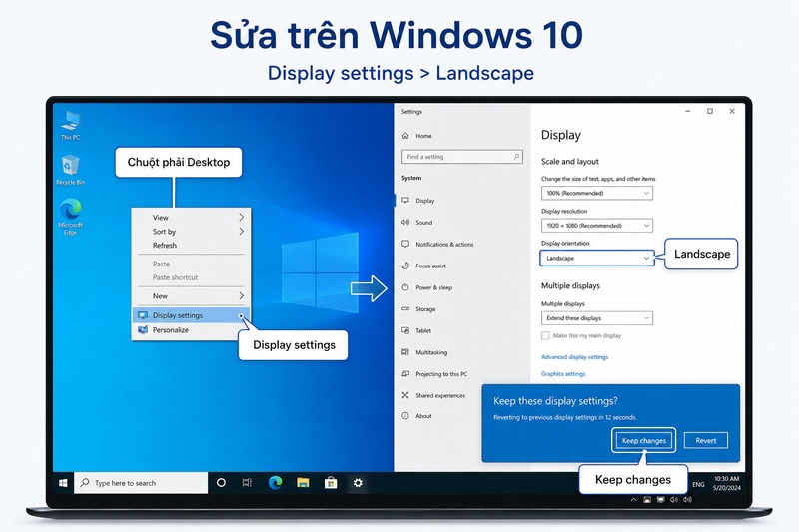Open the Extend these displays dropdown

[596, 318]
